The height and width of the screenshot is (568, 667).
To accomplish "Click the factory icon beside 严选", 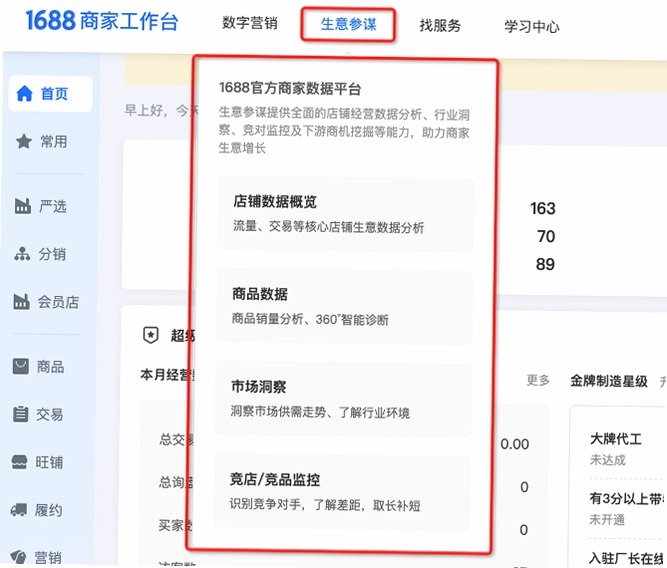I will (23, 206).
